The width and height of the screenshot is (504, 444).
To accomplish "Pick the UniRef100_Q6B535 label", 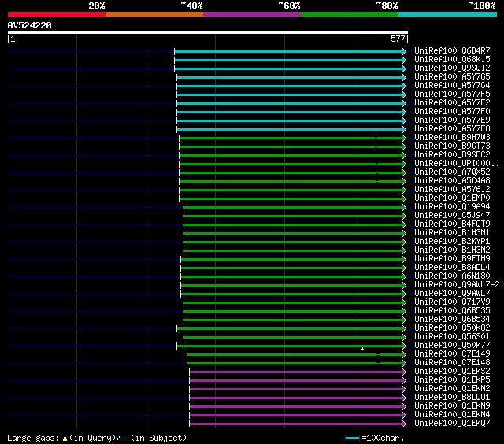I will [452, 311].
